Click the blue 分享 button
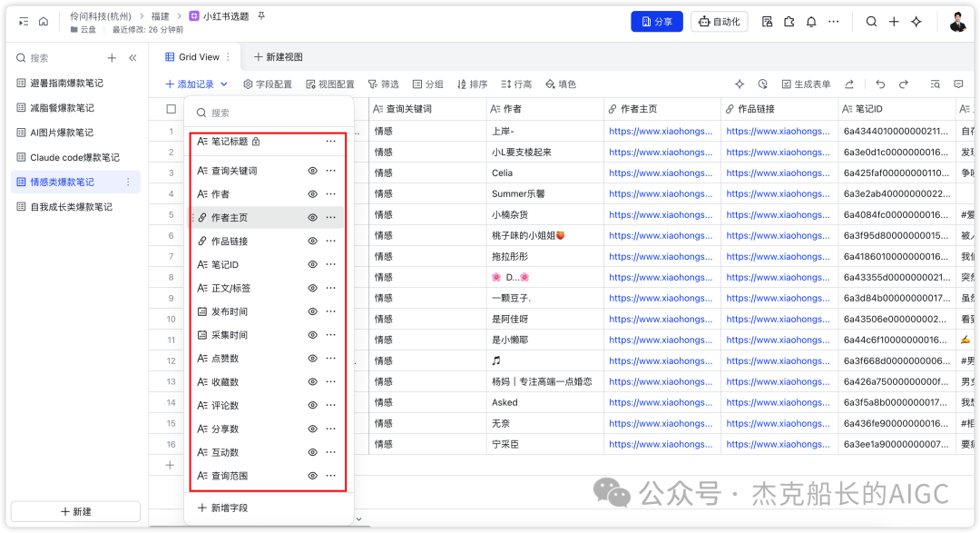Image resolution: width=980 pixels, height=533 pixels. 657,21
